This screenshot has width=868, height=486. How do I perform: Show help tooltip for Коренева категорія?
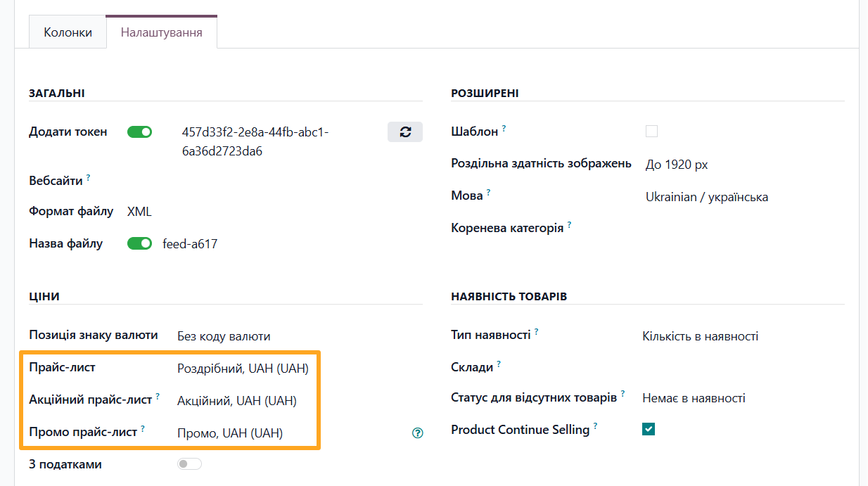570,225
